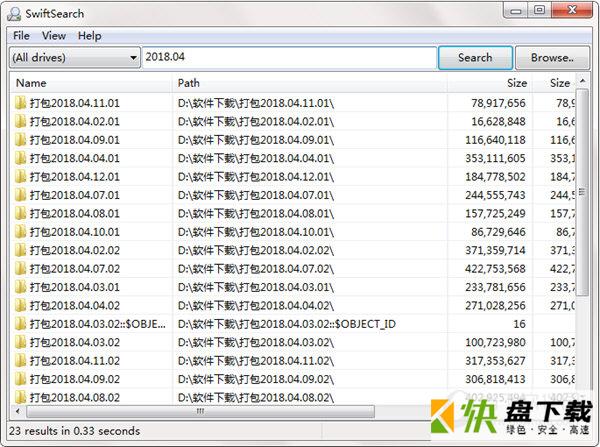Click folder icon of 打包2018.04.04.01
The width and height of the screenshot is (600, 447).
click(x=20, y=158)
